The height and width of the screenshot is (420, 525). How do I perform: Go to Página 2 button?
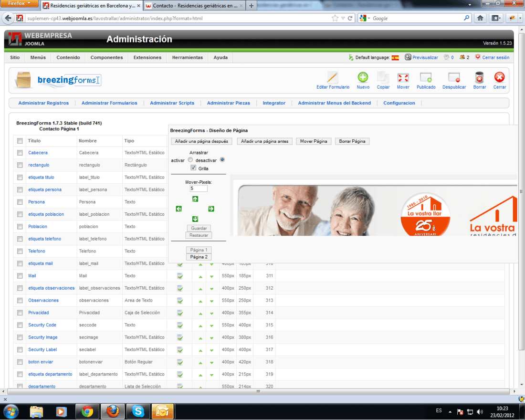click(x=199, y=257)
